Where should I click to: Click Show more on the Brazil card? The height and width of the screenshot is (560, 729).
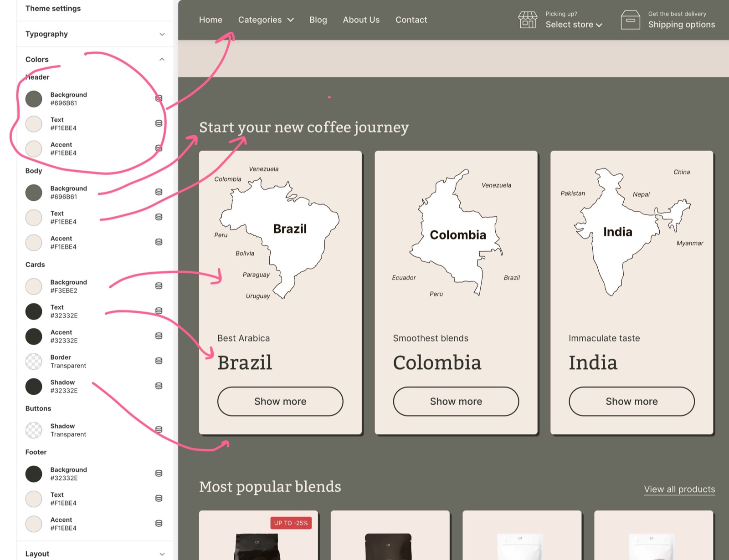coord(280,402)
